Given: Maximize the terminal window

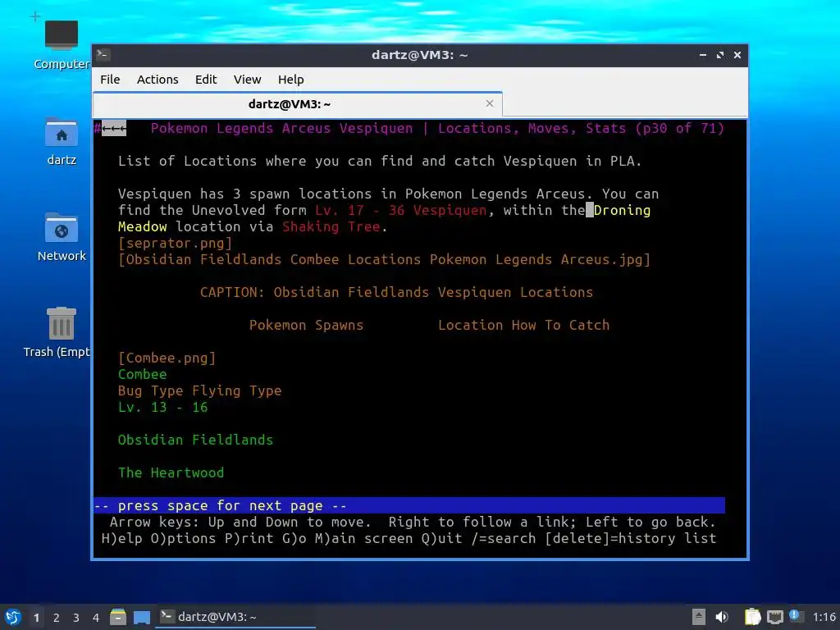Looking at the screenshot, I should click(x=720, y=55).
